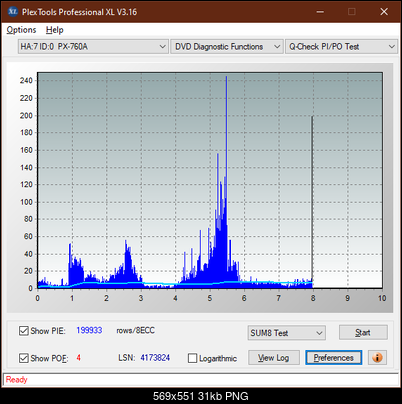402x404 pixels.
Task: Click the View Log button
Action: coord(274,358)
